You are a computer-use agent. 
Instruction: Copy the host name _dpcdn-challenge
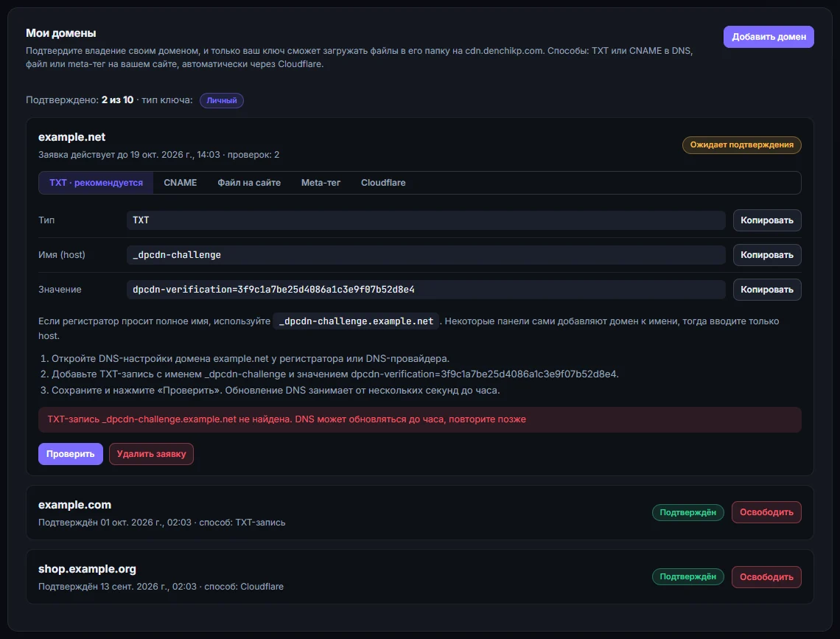(766, 255)
